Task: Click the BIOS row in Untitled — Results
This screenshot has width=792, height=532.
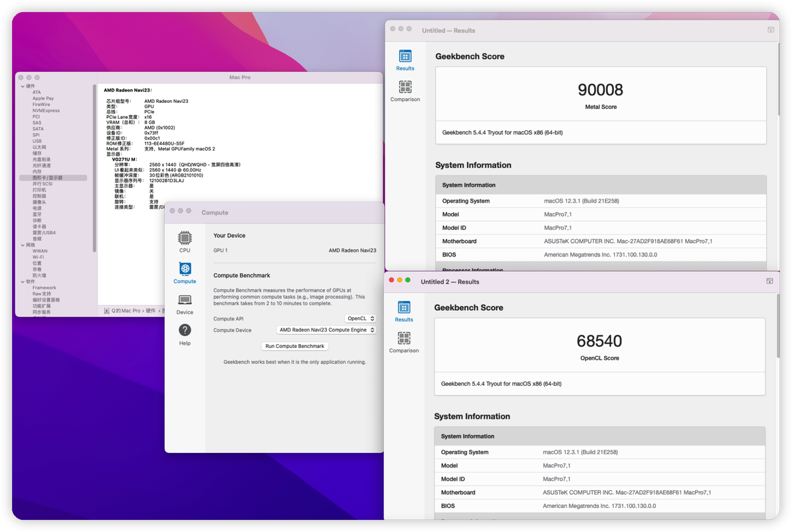Action: click(x=601, y=255)
